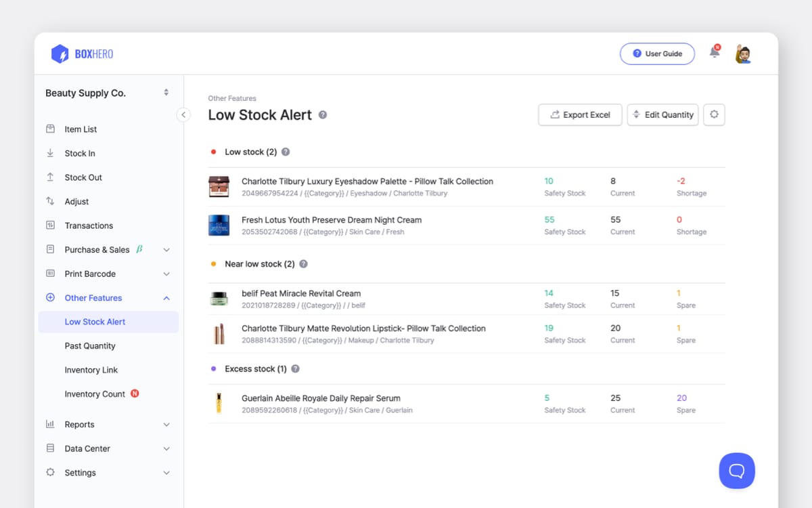Open Stock In using its download icon
Image resolution: width=812 pixels, height=508 pixels.
(x=50, y=153)
